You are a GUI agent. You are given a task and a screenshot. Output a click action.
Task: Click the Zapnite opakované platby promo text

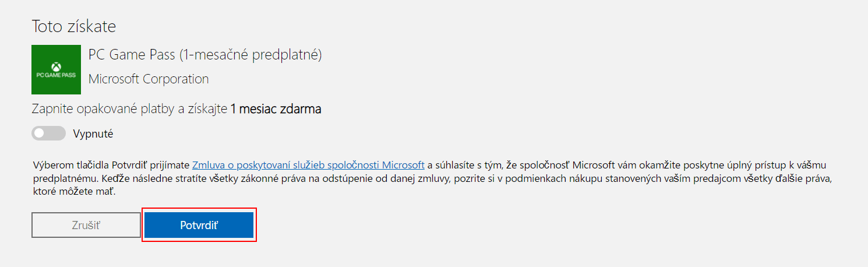[x=129, y=109]
